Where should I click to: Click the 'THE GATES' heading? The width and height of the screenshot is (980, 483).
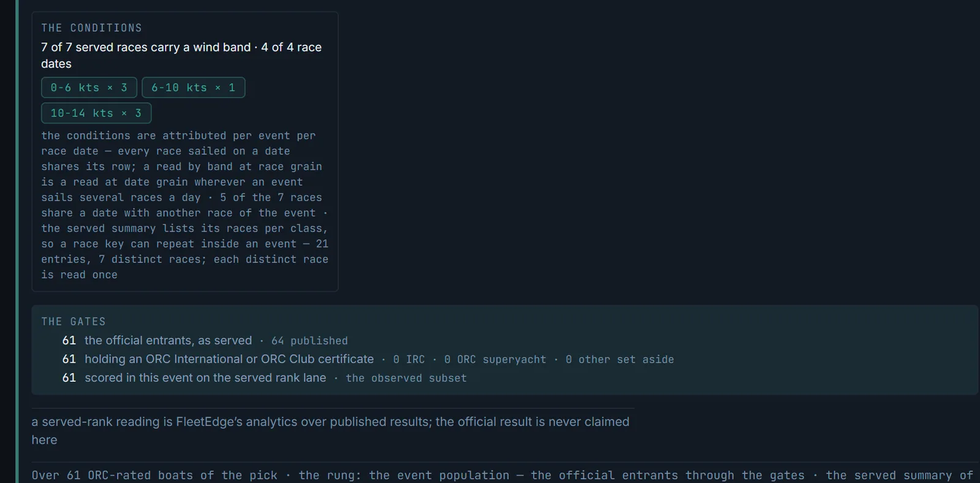coord(73,322)
